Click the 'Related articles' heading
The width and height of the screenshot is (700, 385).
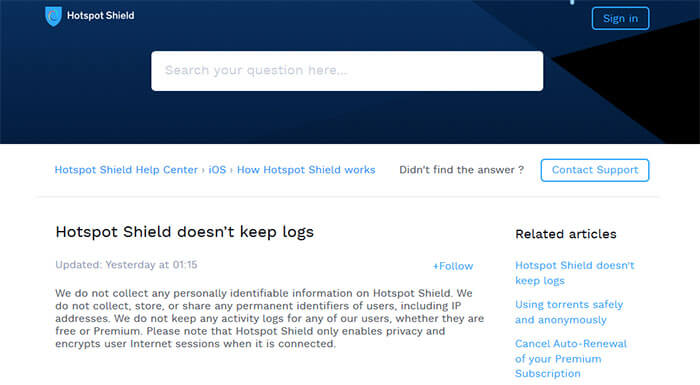[x=566, y=234]
